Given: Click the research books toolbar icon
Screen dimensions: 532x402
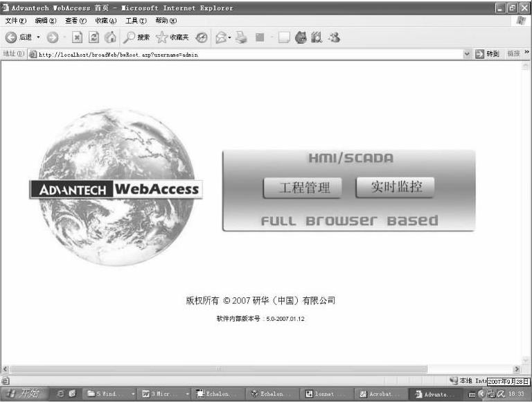Looking at the screenshot, I should pos(317,37).
